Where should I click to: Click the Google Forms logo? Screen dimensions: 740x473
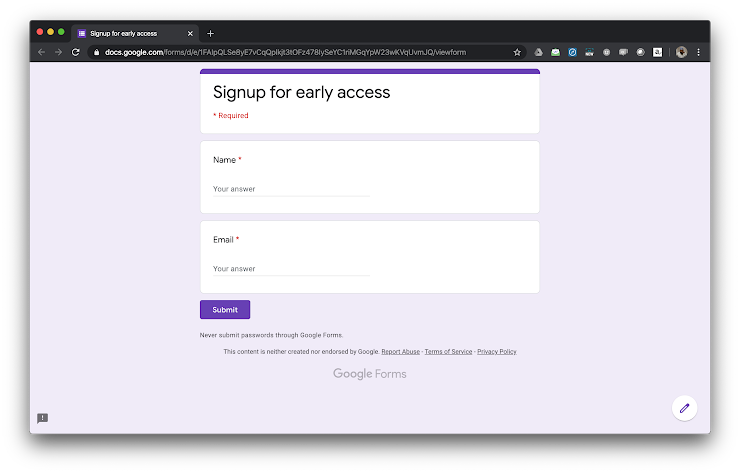[x=370, y=374]
